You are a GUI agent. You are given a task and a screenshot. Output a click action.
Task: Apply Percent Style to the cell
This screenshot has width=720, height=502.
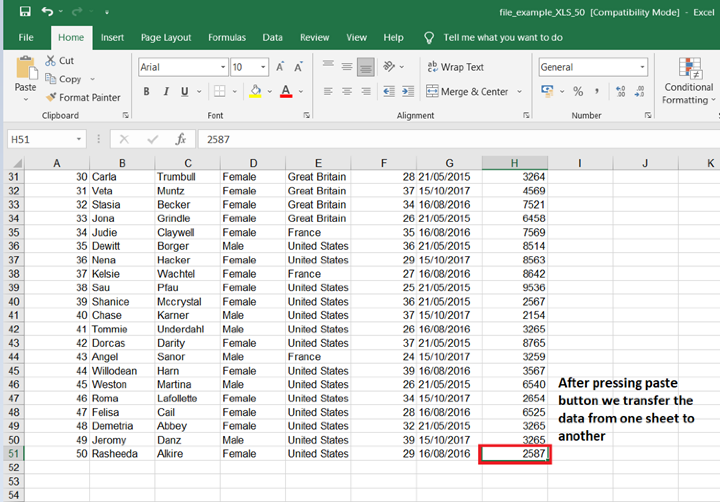point(576,92)
